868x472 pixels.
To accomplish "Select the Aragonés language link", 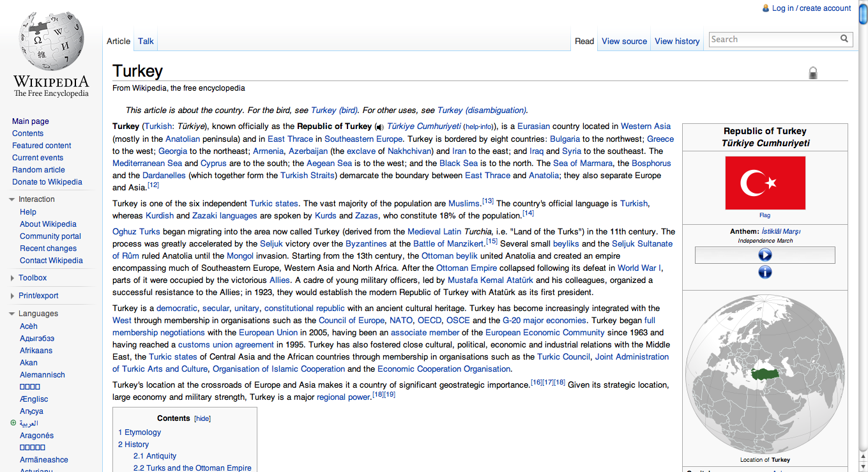I will pyautogui.click(x=36, y=436).
